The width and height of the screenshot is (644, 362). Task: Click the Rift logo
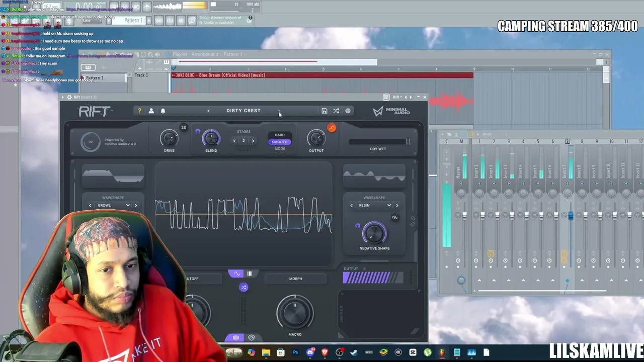pyautogui.click(x=95, y=111)
